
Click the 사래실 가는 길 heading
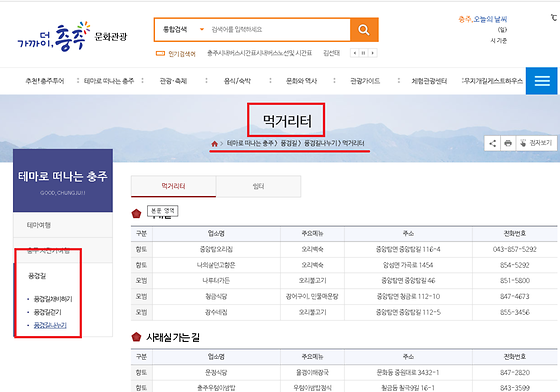[x=173, y=337]
